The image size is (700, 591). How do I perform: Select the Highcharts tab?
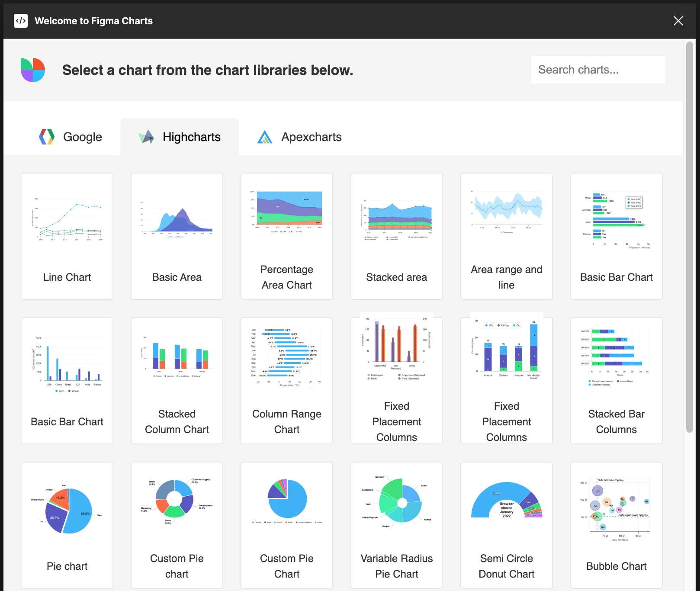click(180, 137)
